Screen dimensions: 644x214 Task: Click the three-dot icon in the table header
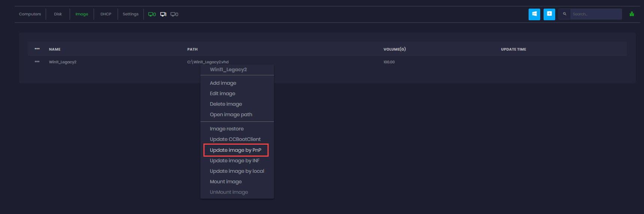37,49
